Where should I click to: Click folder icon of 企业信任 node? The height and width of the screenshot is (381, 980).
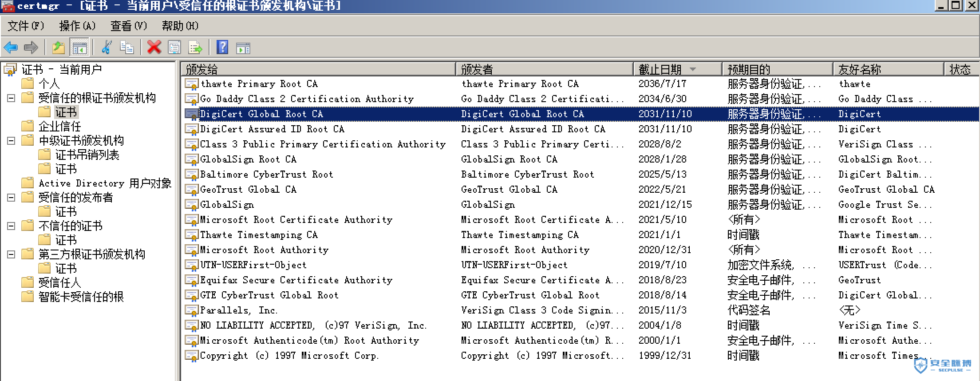coord(28,126)
